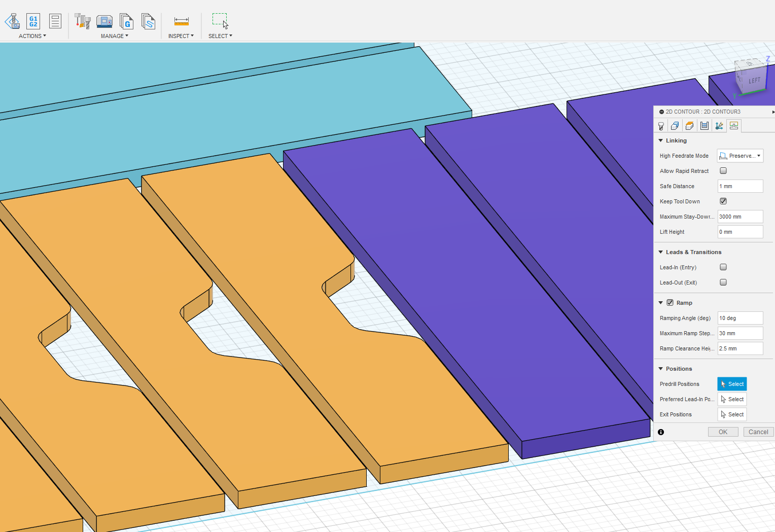The height and width of the screenshot is (532, 775).
Task: Collapse the Linking section
Action: tap(661, 140)
